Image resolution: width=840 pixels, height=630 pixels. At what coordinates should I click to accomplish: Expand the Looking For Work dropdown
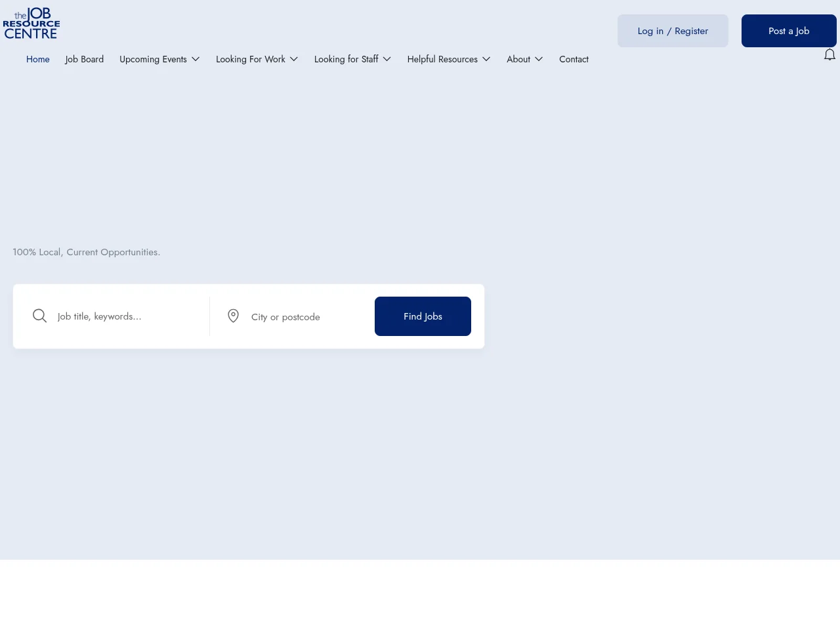point(257,59)
